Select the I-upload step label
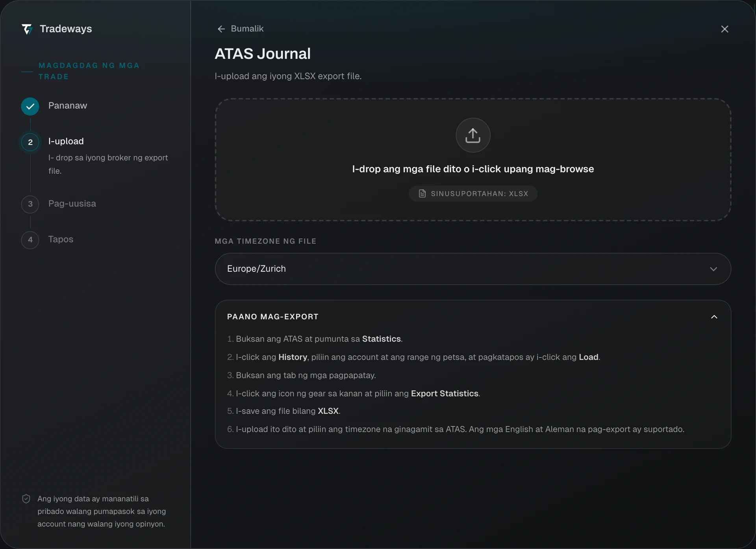Image resolution: width=756 pixels, height=549 pixels. coord(66,141)
